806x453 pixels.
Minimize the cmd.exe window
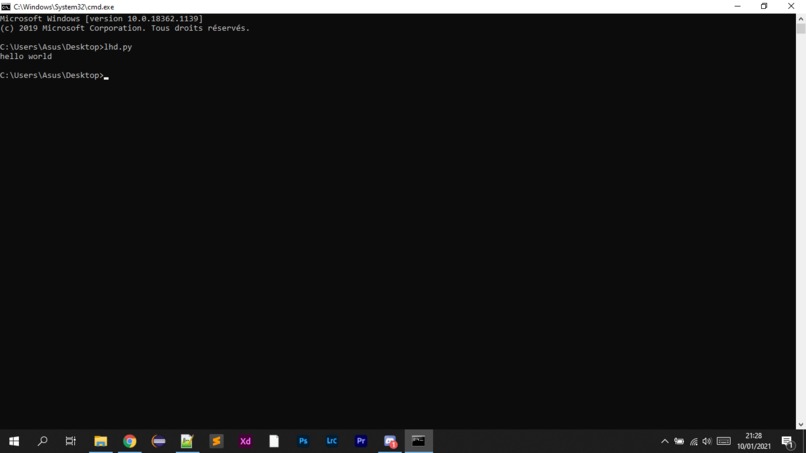point(738,6)
